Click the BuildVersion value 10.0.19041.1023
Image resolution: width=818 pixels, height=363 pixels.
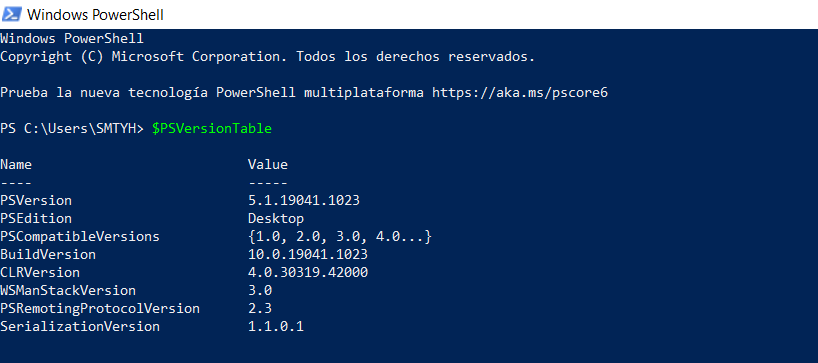tap(308, 255)
